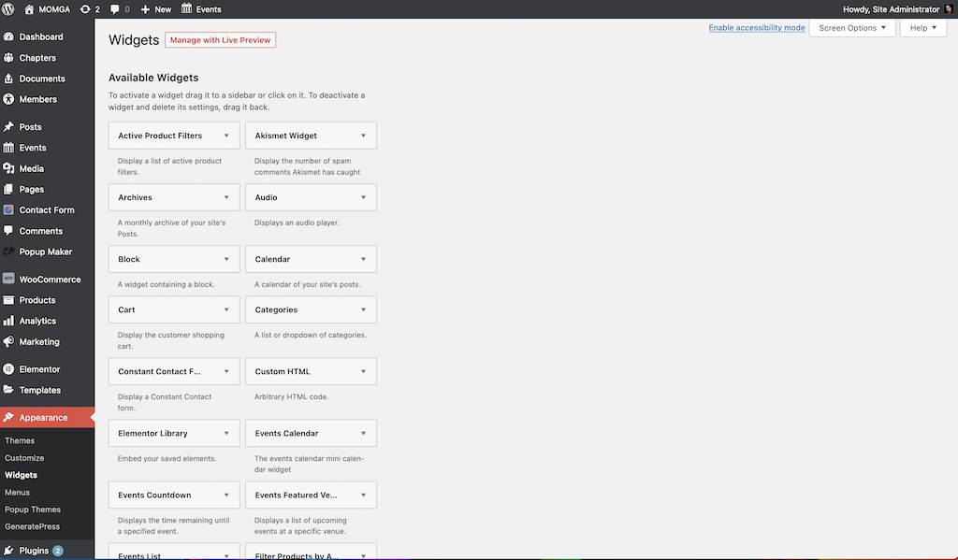Expand the Constant Contact F... widget arrow
Viewport: 958px width, 560px height.
point(226,371)
